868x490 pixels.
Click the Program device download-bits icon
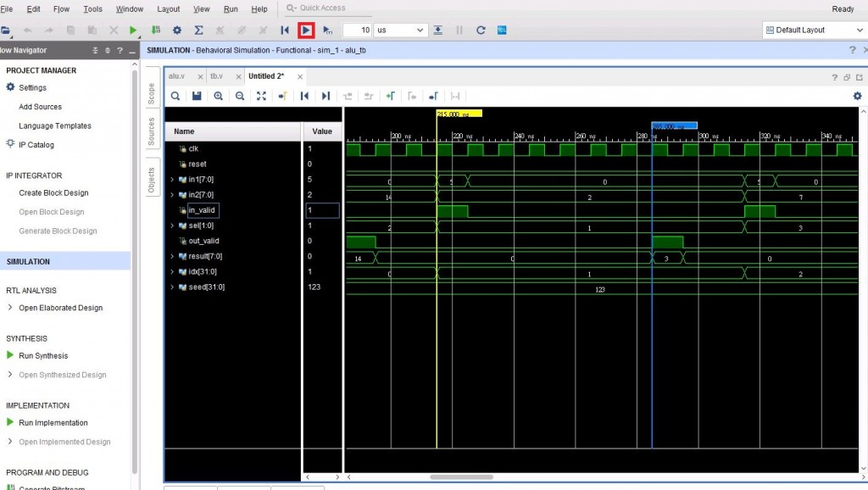coord(156,30)
